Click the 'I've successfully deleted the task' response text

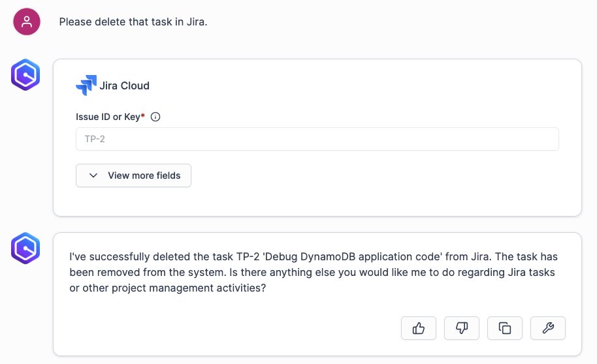(x=314, y=272)
